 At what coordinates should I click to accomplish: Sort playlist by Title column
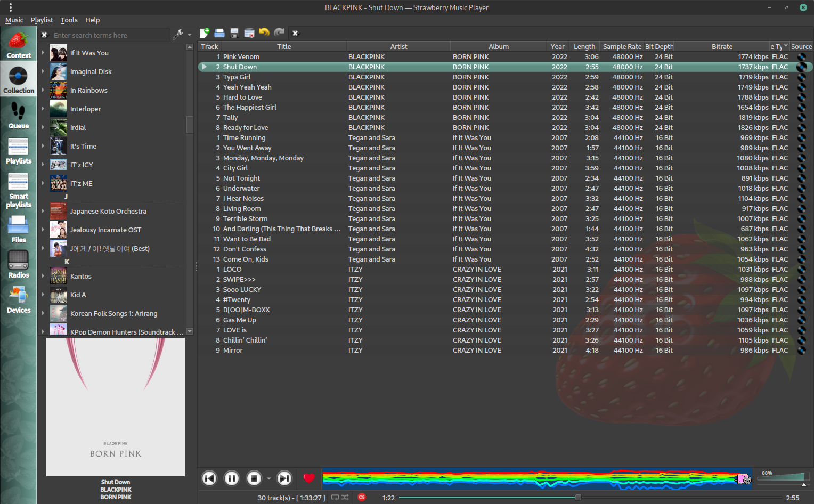click(x=284, y=46)
